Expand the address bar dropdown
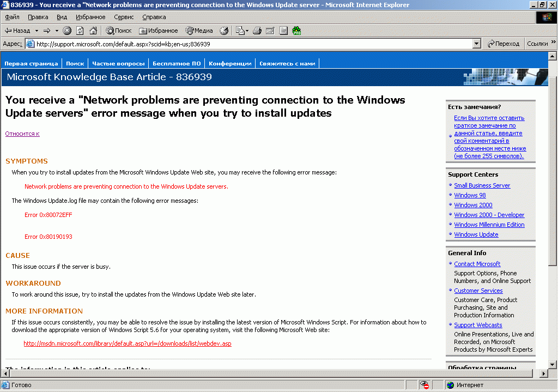The image size is (558, 392). 477,44
